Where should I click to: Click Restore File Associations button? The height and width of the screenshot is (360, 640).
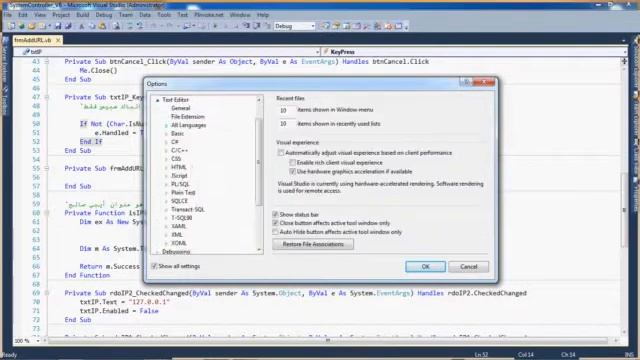click(313, 244)
